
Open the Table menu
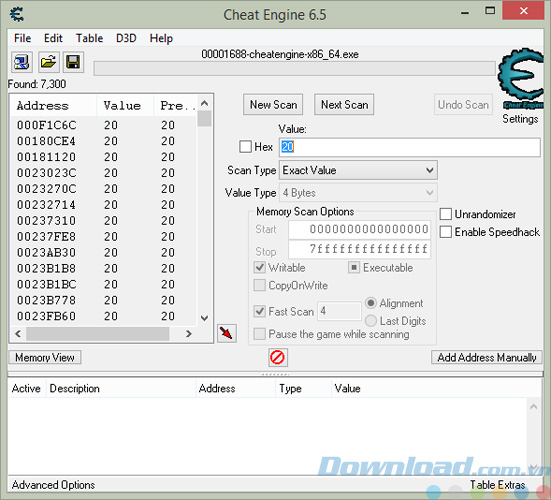pos(89,38)
